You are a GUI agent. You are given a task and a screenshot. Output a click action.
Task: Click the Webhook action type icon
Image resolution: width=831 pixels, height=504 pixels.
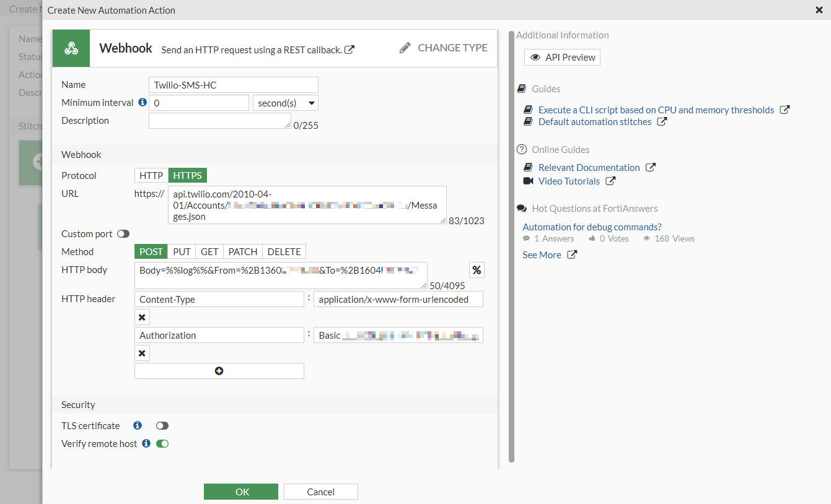tap(71, 48)
